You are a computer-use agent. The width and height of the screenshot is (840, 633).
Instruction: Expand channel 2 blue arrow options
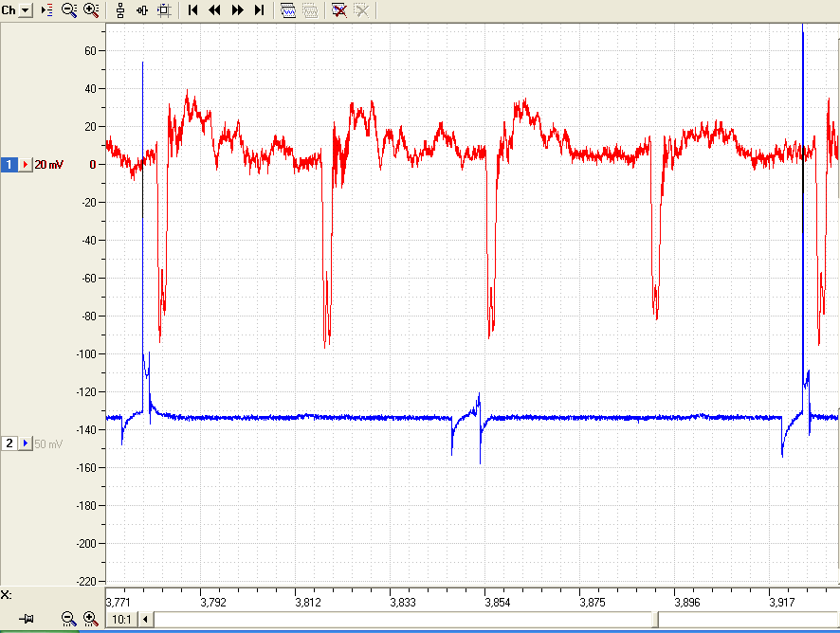[x=26, y=443]
